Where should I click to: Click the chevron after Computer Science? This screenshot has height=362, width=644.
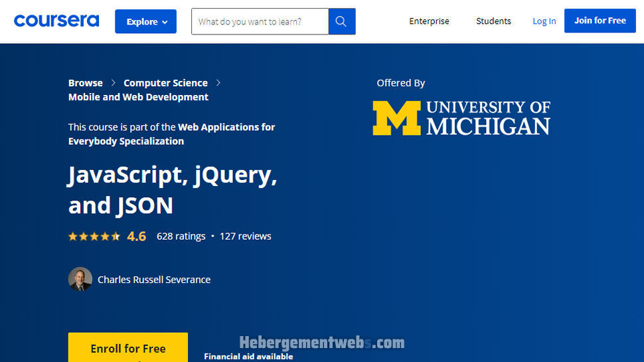[x=218, y=83]
